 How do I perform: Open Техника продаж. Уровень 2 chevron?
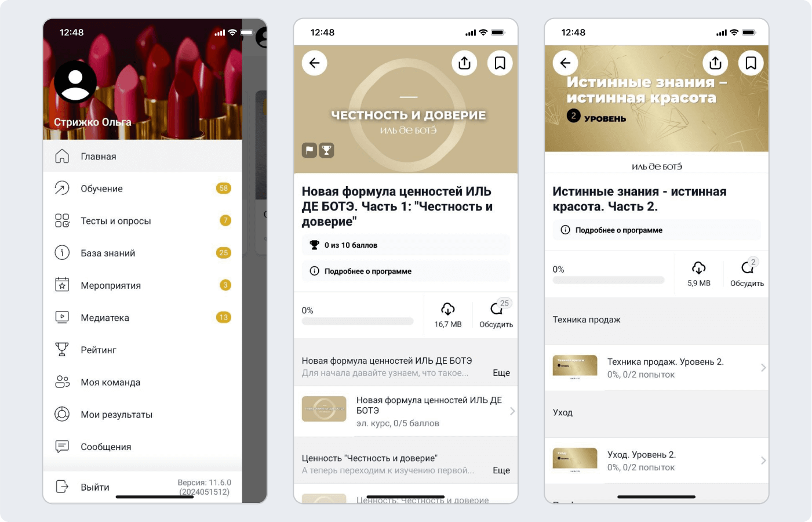click(763, 368)
